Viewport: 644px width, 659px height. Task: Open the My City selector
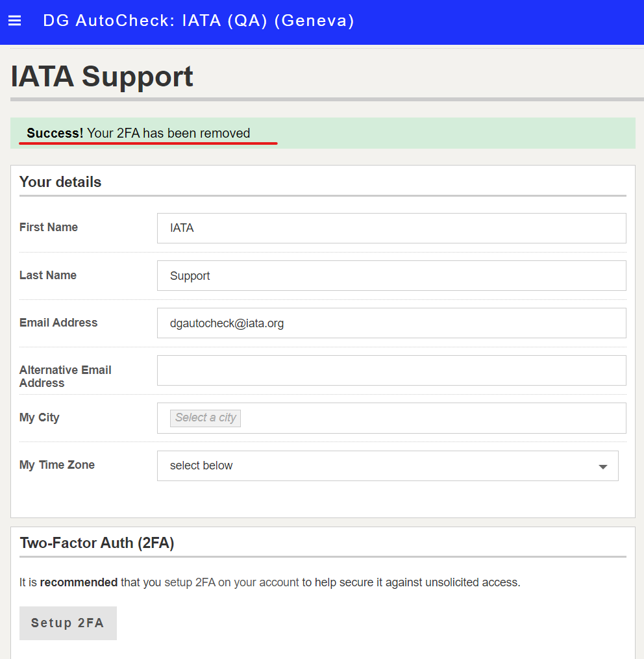[x=391, y=418]
